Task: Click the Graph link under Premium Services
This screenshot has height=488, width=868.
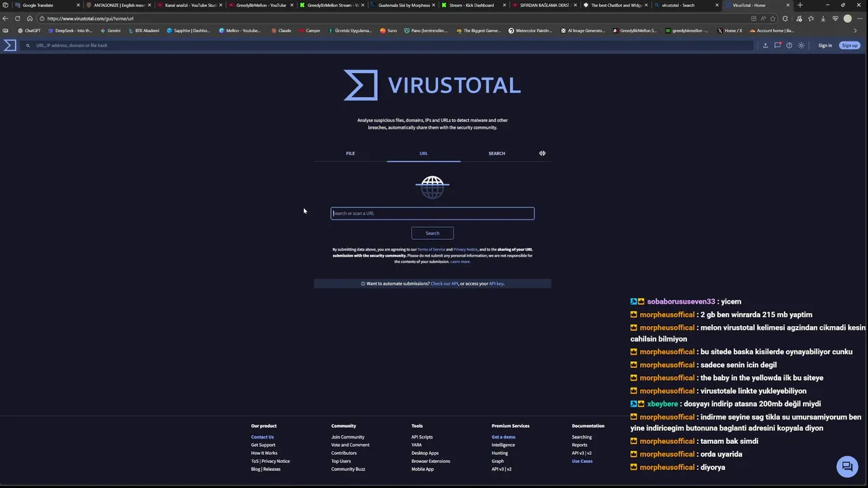Action: [498, 462]
